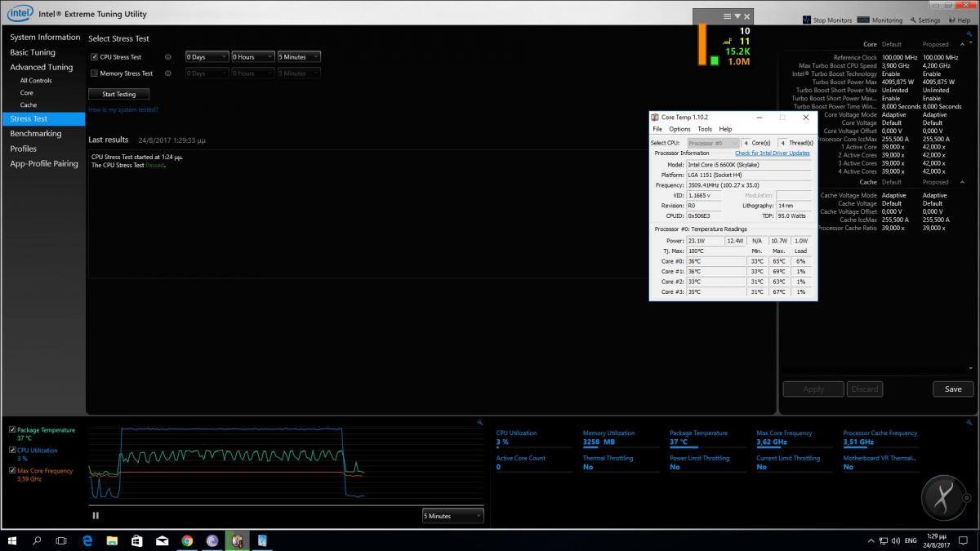Open graph time range 5 Minutes dropdown
This screenshot has height=551, width=980.
point(452,516)
